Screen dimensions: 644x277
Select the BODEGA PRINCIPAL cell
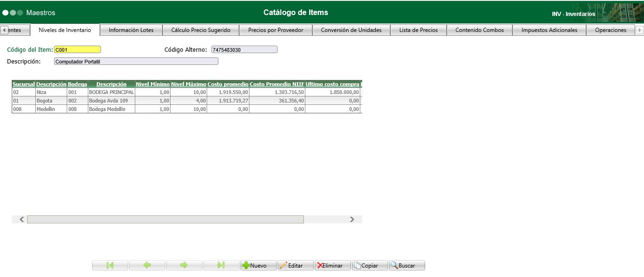(x=111, y=92)
